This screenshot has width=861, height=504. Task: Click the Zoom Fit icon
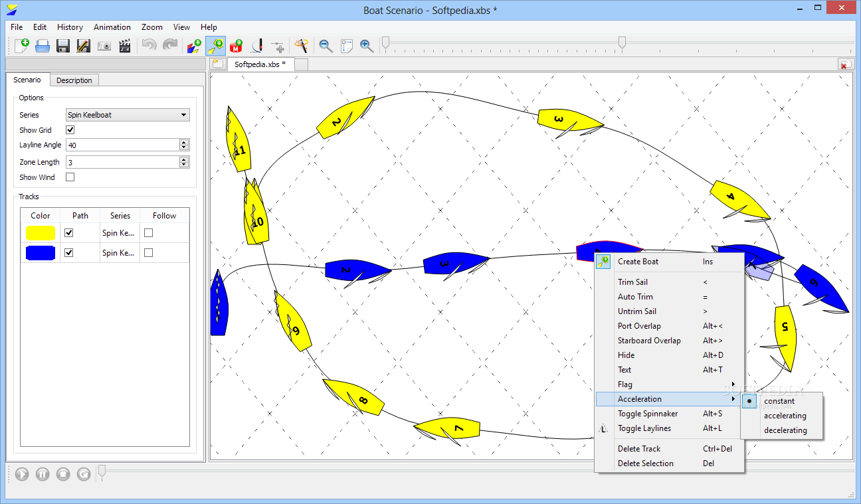point(346,46)
